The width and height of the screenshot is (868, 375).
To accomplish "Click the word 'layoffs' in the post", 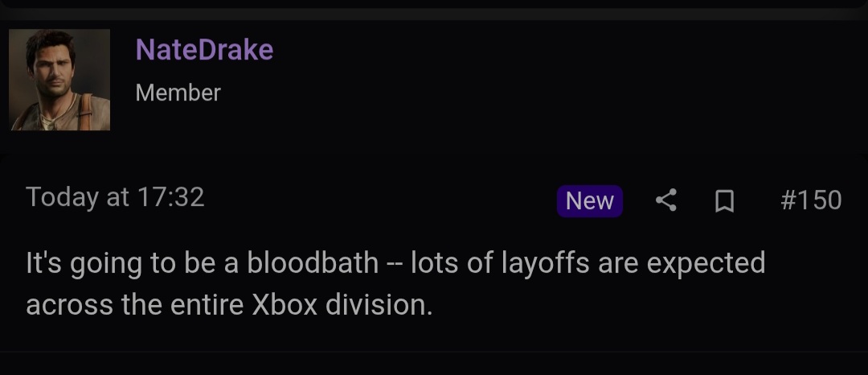I will click(545, 264).
